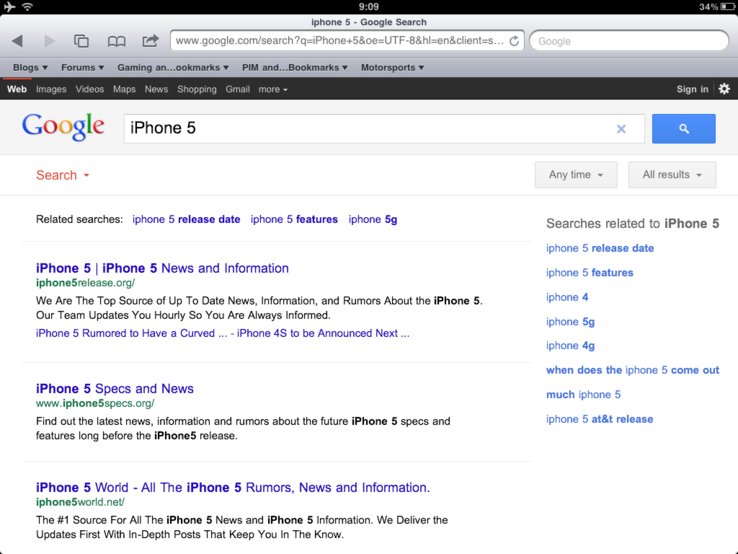
Task: Expand the Gaming bookmarks folder
Action: click(173, 67)
